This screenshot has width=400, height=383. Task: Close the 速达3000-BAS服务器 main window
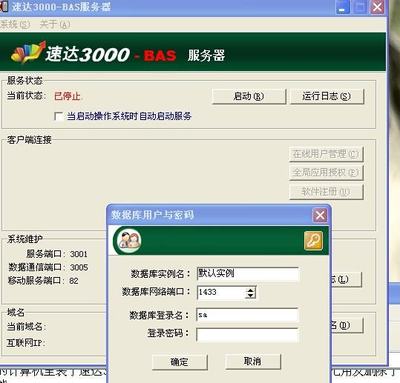click(x=378, y=7)
